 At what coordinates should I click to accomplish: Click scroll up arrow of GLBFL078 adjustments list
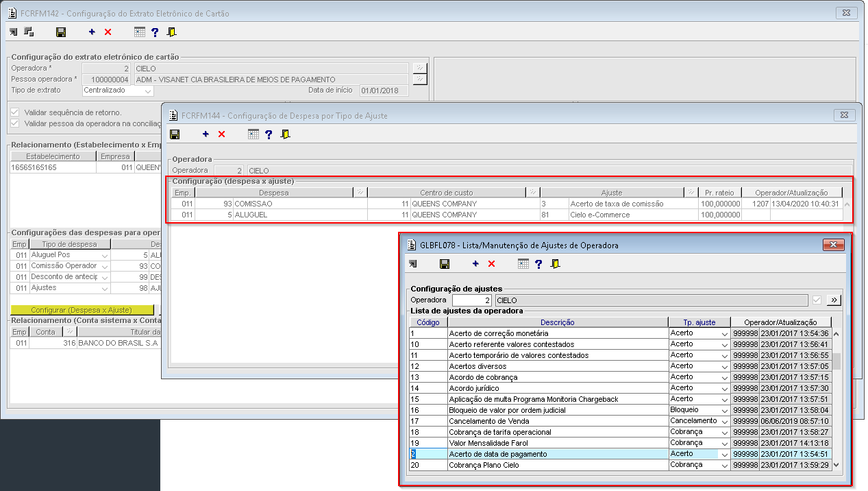point(836,334)
